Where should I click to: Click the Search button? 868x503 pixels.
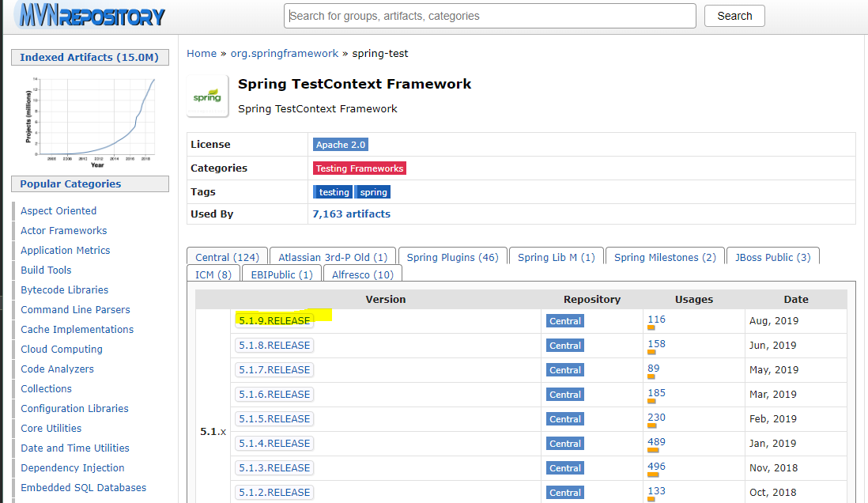pos(734,16)
